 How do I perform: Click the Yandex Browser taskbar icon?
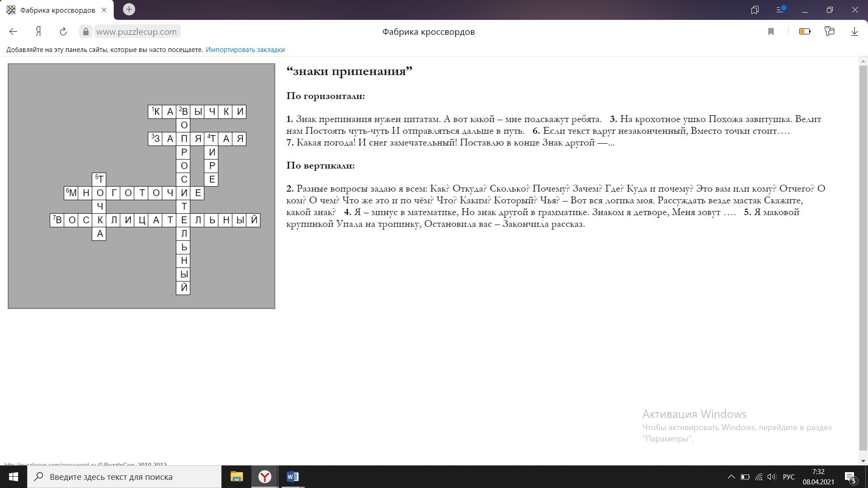(265, 477)
